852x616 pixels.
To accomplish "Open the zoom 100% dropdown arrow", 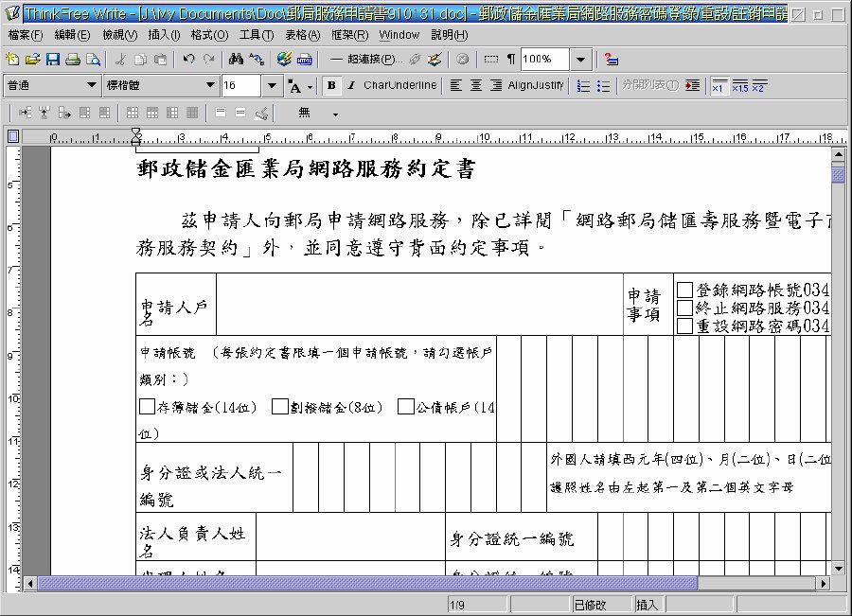I will click(x=581, y=60).
